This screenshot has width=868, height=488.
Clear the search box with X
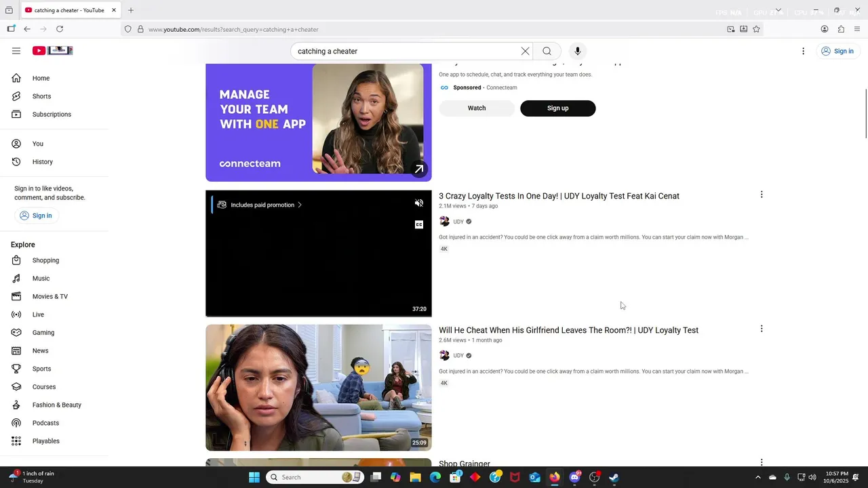pyautogui.click(x=525, y=51)
